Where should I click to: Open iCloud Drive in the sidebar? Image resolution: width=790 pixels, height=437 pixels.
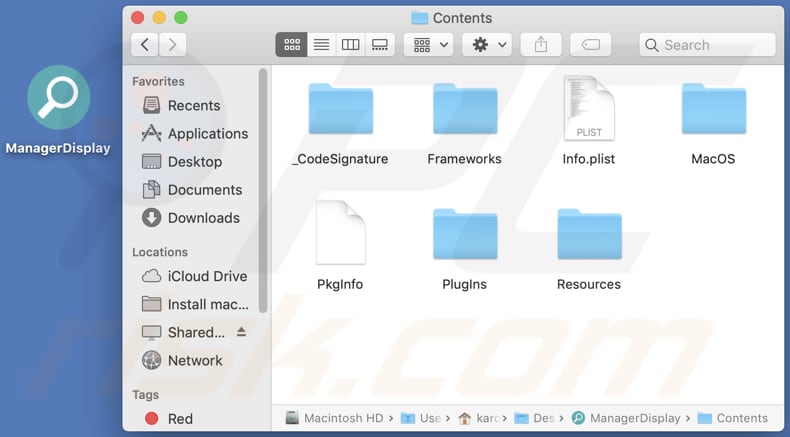tap(194, 276)
